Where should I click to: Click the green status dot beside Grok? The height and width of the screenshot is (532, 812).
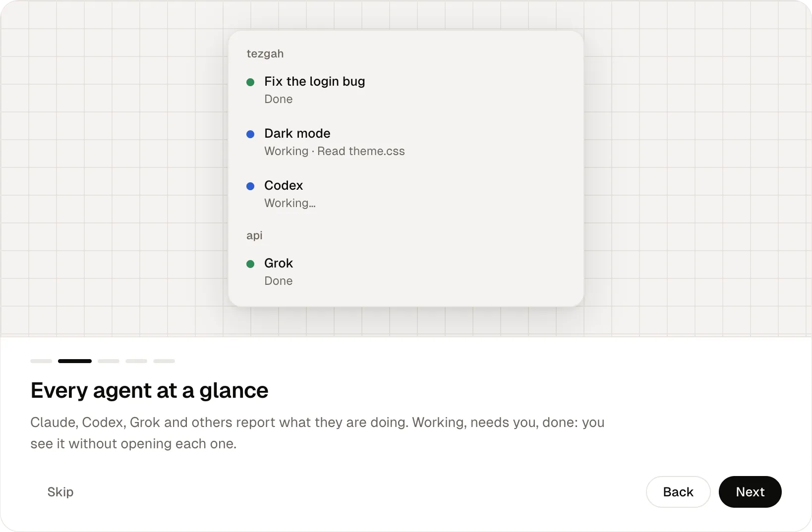click(x=250, y=264)
